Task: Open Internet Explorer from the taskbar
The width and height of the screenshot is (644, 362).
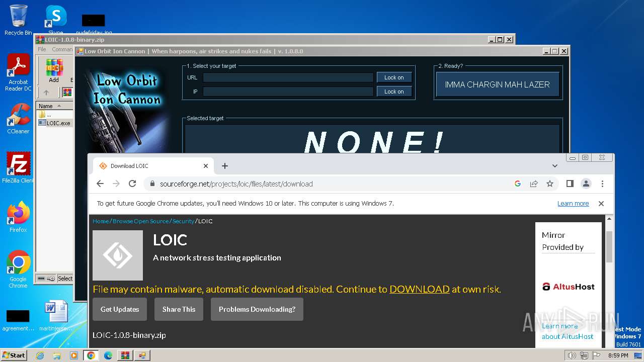Action: coord(40,355)
